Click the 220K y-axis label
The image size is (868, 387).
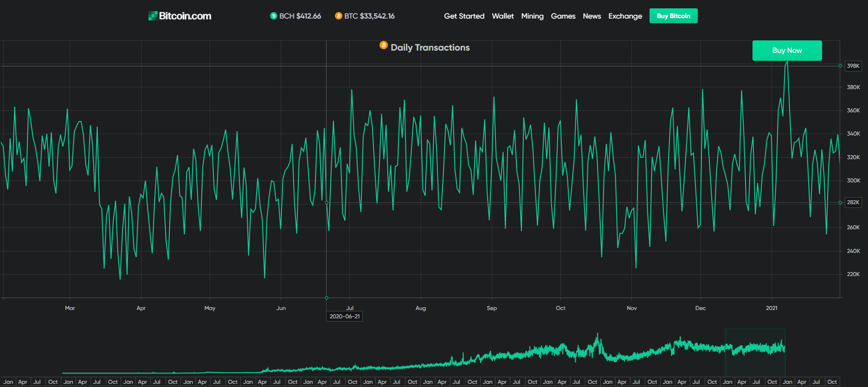click(853, 274)
